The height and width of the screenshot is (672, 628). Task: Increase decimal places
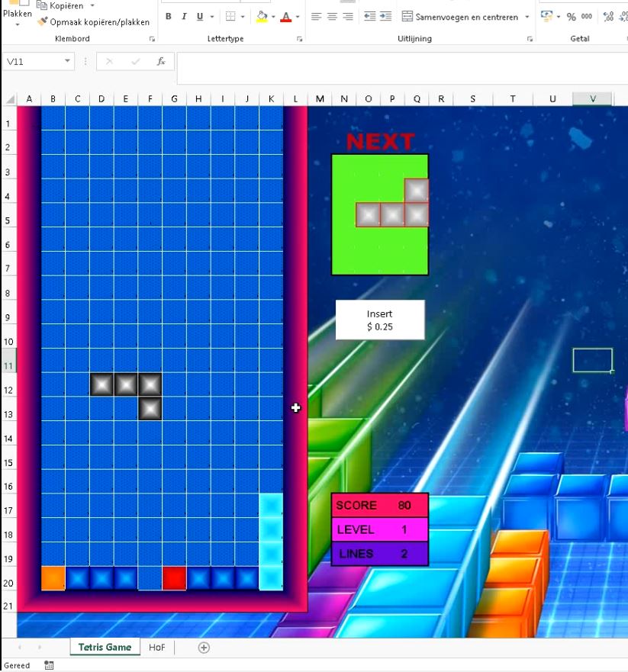point(608,17)
